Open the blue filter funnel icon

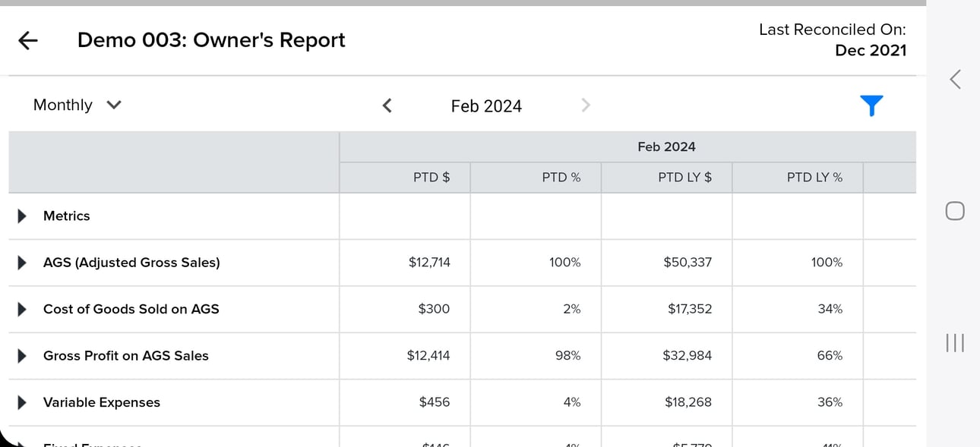[871, 105]
